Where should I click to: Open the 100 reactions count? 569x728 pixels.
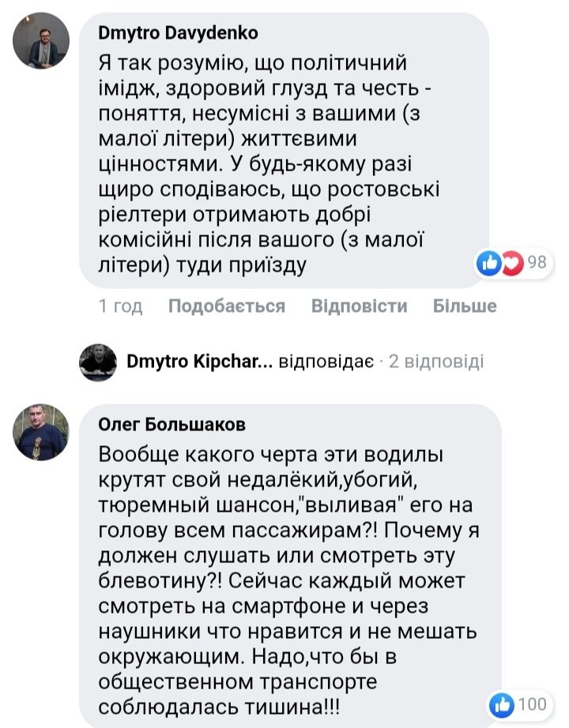pyautogui.click(x=533, y=704)
